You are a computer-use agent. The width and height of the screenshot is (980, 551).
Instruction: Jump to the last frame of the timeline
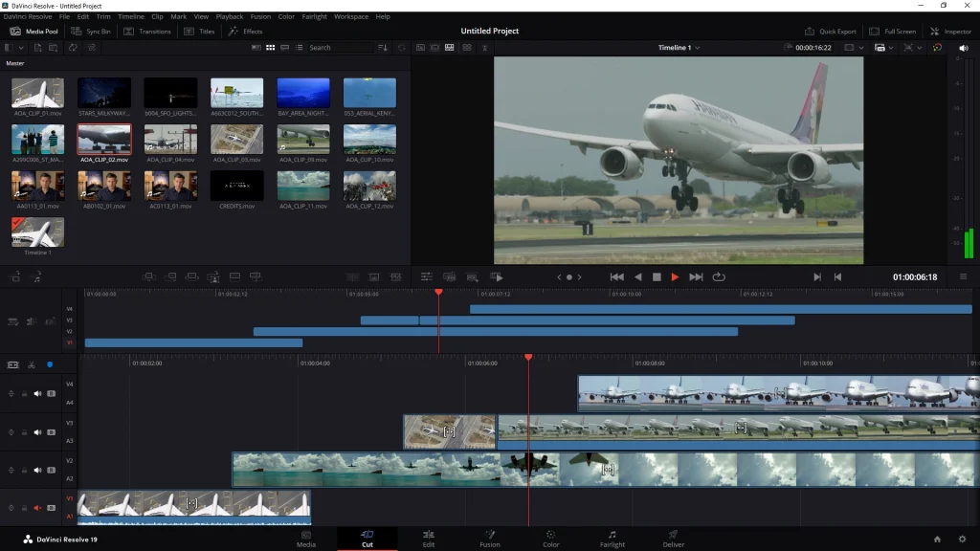(x=696, y=276)
